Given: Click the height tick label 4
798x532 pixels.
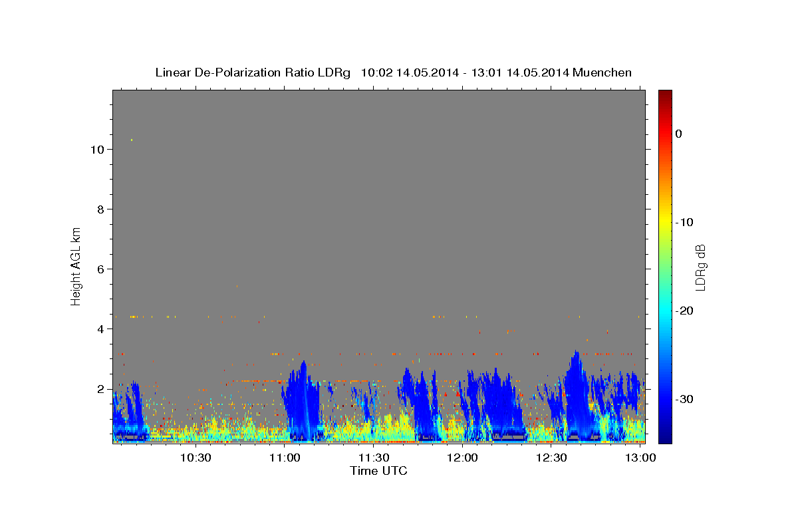Looking at the screenshot, I should click(100, 329).
